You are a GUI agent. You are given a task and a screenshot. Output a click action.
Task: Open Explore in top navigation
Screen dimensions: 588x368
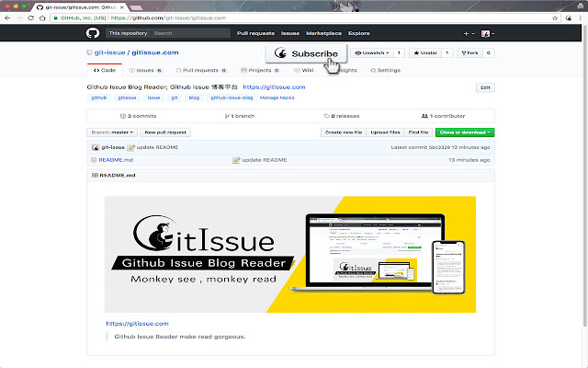pos(359,33)
